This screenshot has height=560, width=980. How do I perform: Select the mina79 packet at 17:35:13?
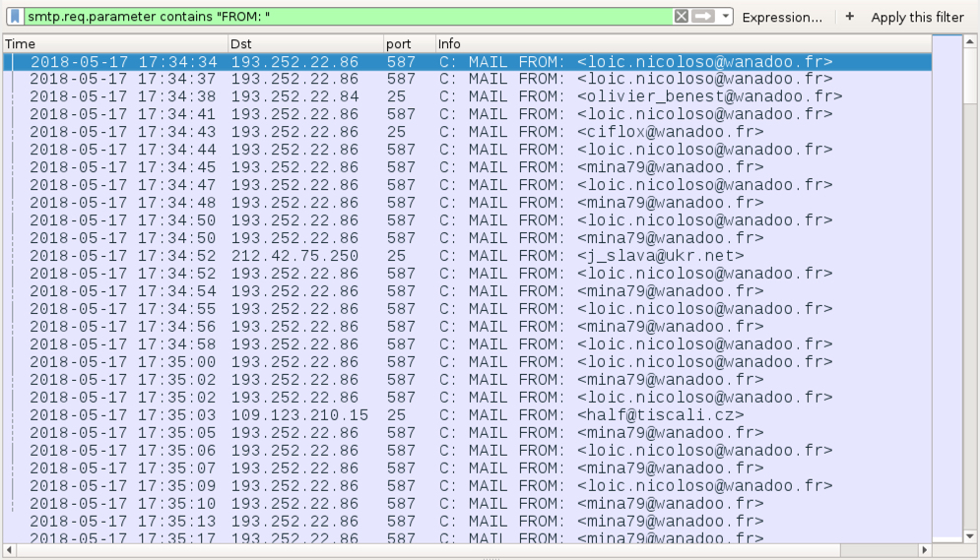click(467, 522)
